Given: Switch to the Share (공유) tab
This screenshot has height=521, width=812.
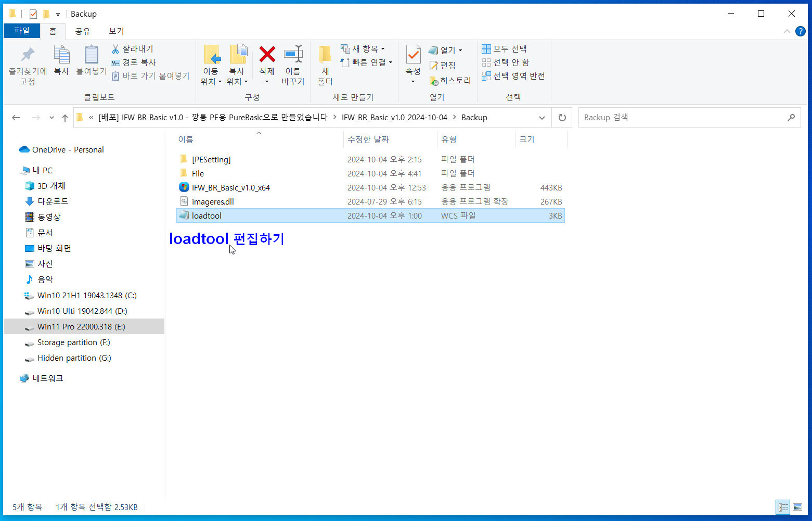Looking at the screenshot, I should pos(83,31).
